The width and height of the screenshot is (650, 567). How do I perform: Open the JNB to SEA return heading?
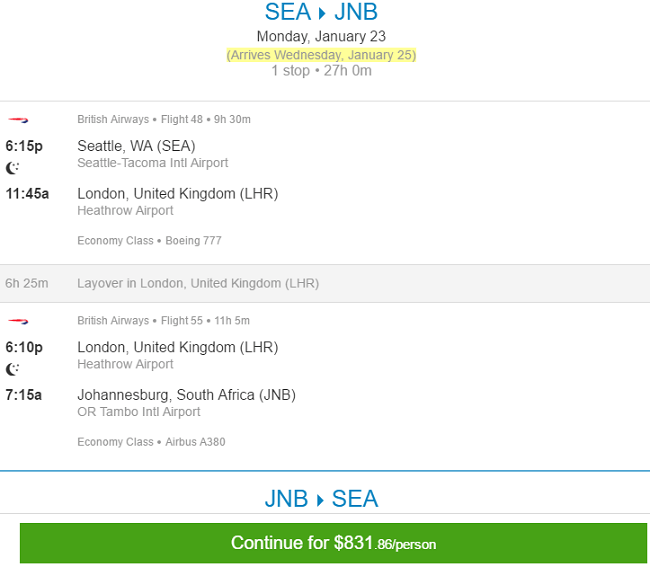[321, 499]
